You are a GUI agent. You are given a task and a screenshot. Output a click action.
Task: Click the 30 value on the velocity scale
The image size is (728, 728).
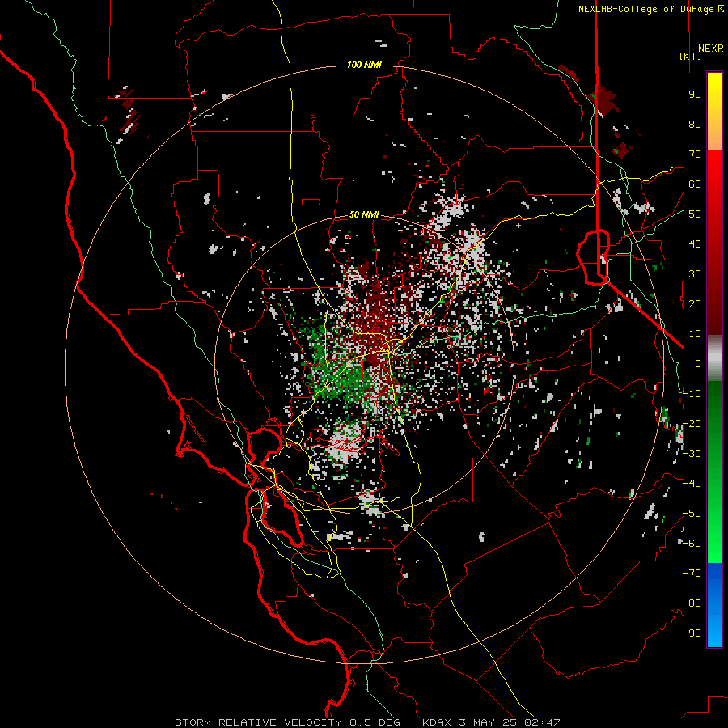[695, 274]
